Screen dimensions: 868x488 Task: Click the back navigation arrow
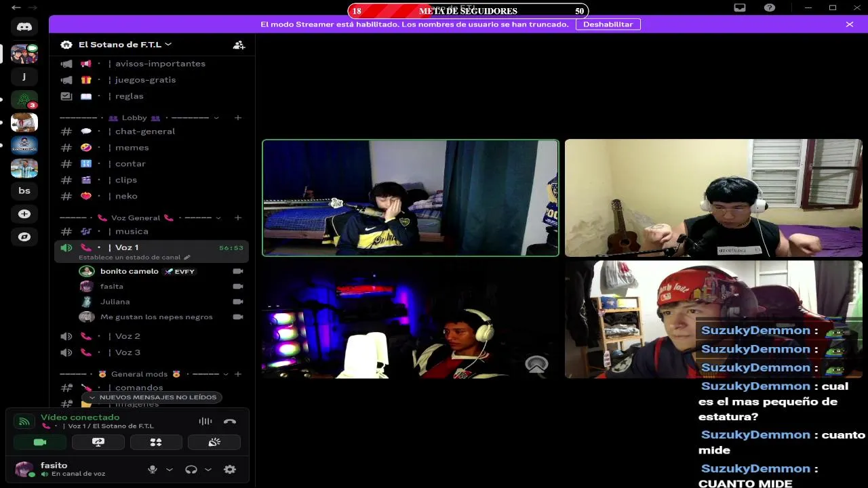pyautogui.click(x=16, y=7)
